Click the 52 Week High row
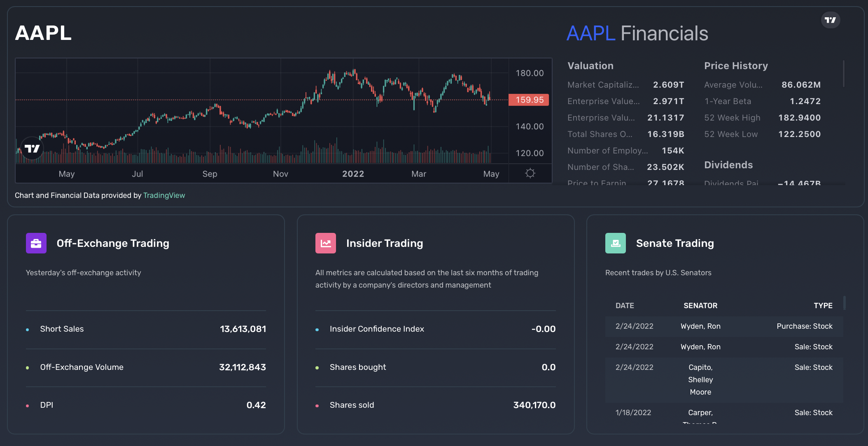Image resolution: width=868 pixels, height=446 pixels. click(x=762, y=118)
